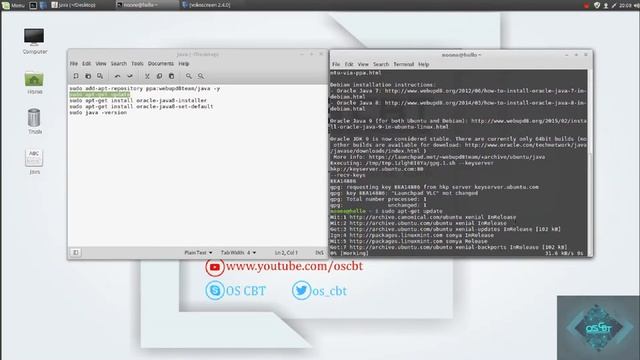Viewport: 640px width, 360px height.
Task: Close the editor window
Action: [x=321, y=54]
